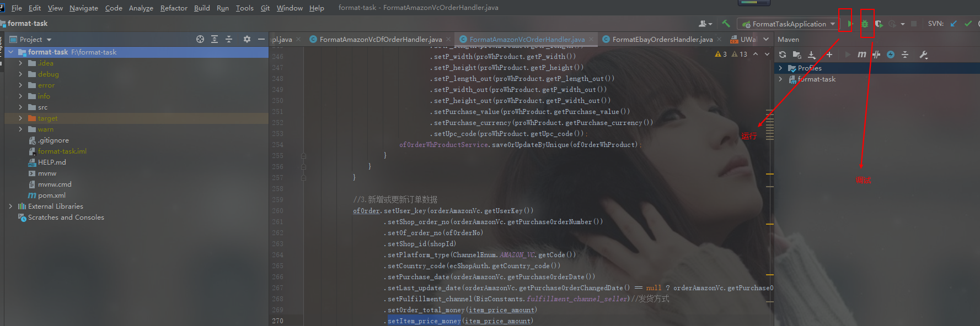Run FormatTaskApplication with the green play icon
This screenshot has width=980, height=326.
click(x=850, y=24)
